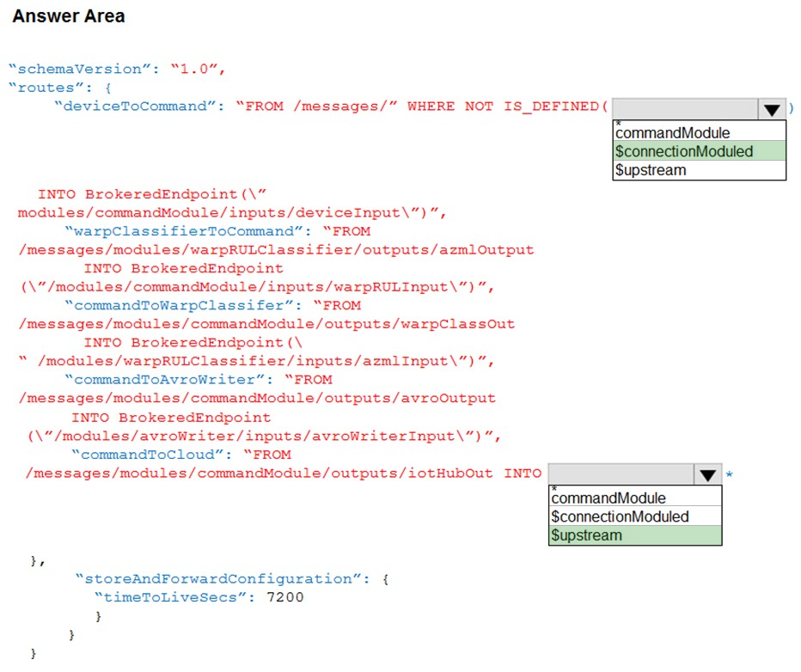
Task: Choose $connectionModuled in the IS_DEFINED dropdown list
Action: coord(699,151)
